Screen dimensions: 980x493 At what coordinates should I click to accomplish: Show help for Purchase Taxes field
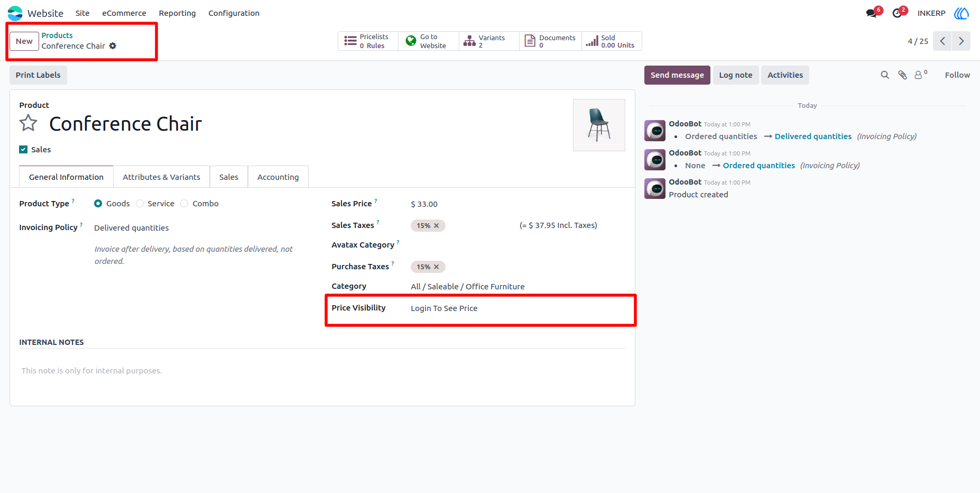[x=393, y=263]
